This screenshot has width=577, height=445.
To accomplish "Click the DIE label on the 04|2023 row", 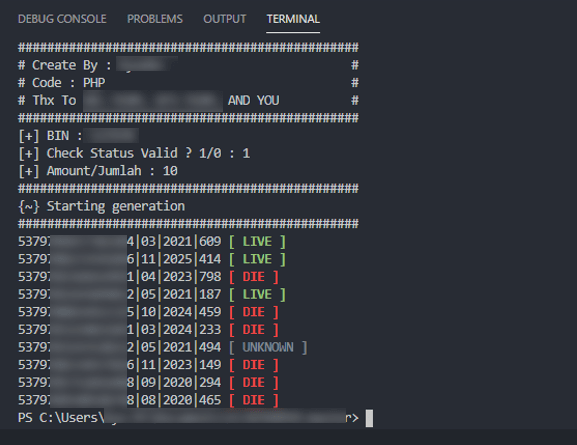I will (x=254, y=277).
